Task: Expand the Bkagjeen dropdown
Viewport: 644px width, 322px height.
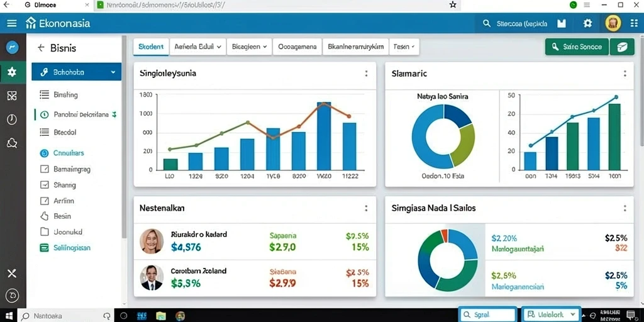Action: (249, 47)
